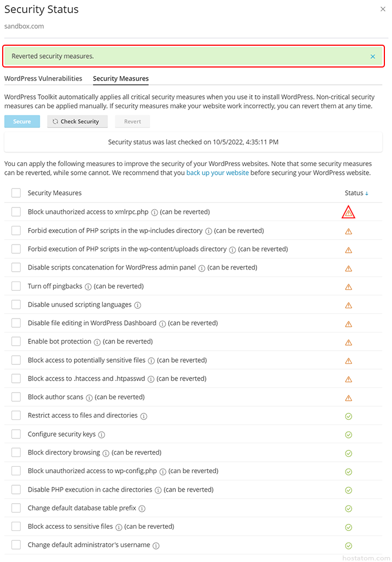Tick the Block author scans checkbox
This screenshot has height=562, width=392.
click(16, 397)
